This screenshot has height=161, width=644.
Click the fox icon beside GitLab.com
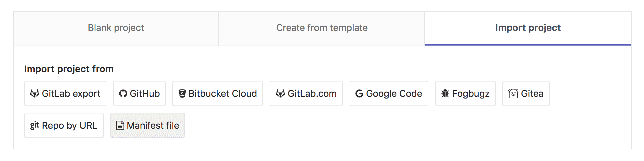pos(280,93)
